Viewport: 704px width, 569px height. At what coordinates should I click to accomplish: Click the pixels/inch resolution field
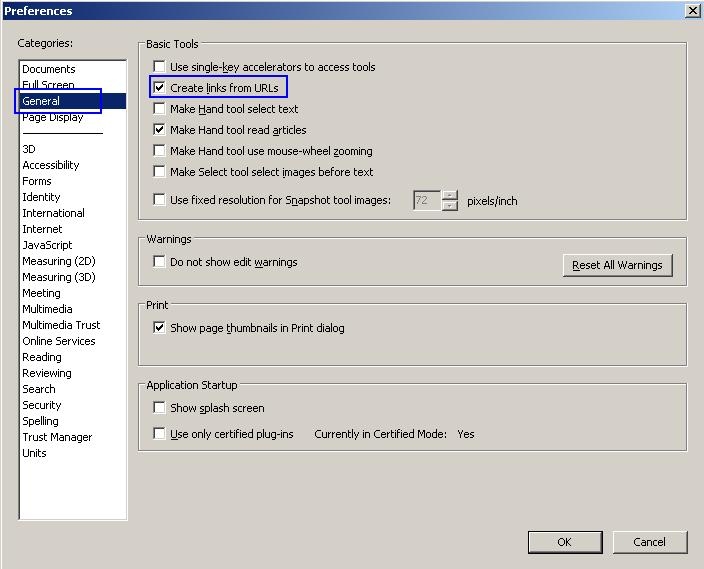tap(426, 200)
